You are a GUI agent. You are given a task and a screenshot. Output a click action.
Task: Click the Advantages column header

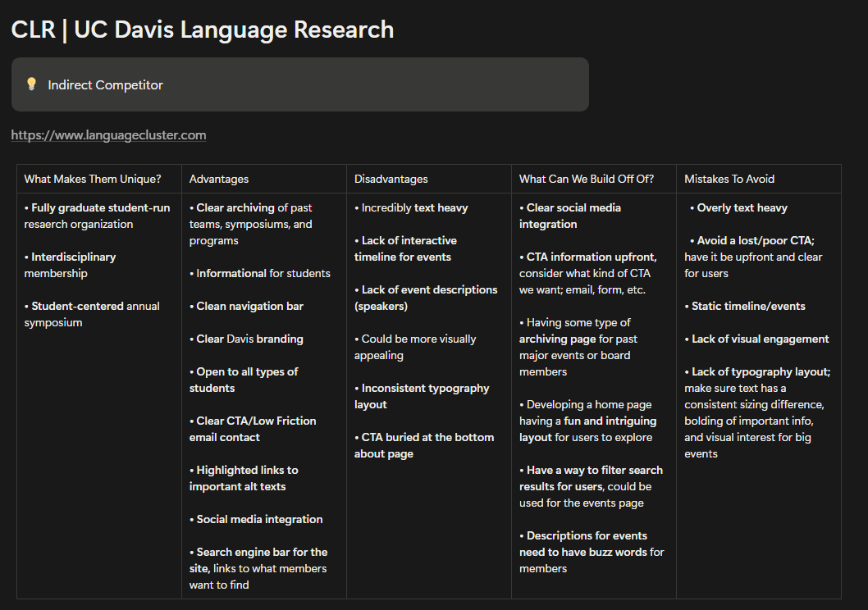[219, 179]
